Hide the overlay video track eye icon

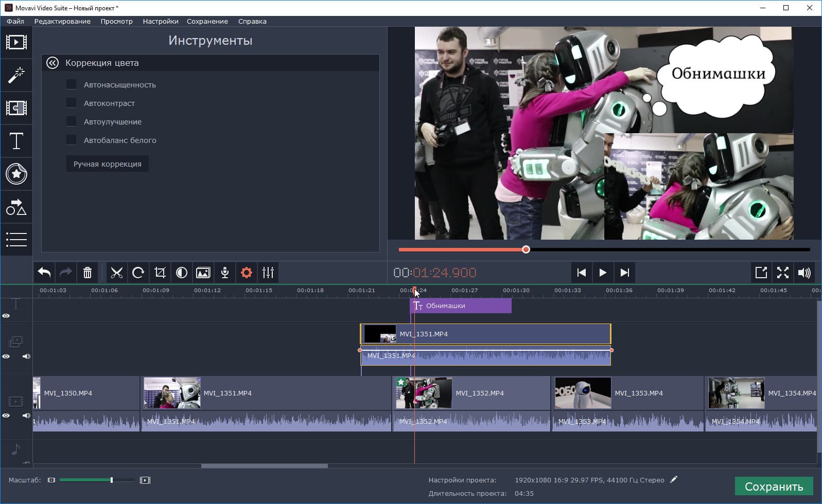point(6,356)
